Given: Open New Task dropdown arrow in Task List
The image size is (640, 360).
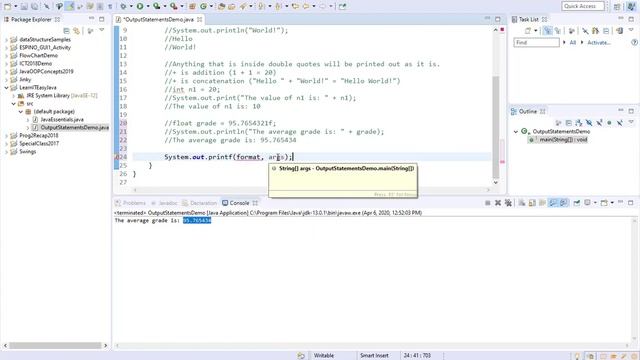Looking at the screenshot, I should [536, 31].
